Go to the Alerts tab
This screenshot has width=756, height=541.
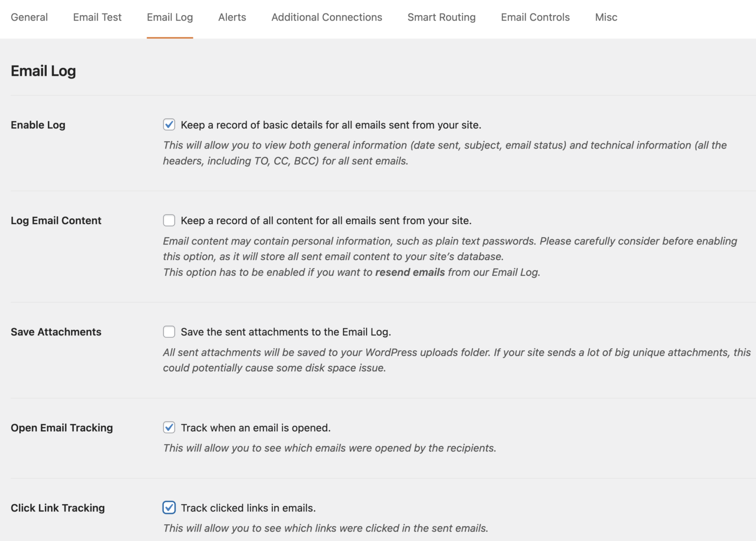point(232,17)
